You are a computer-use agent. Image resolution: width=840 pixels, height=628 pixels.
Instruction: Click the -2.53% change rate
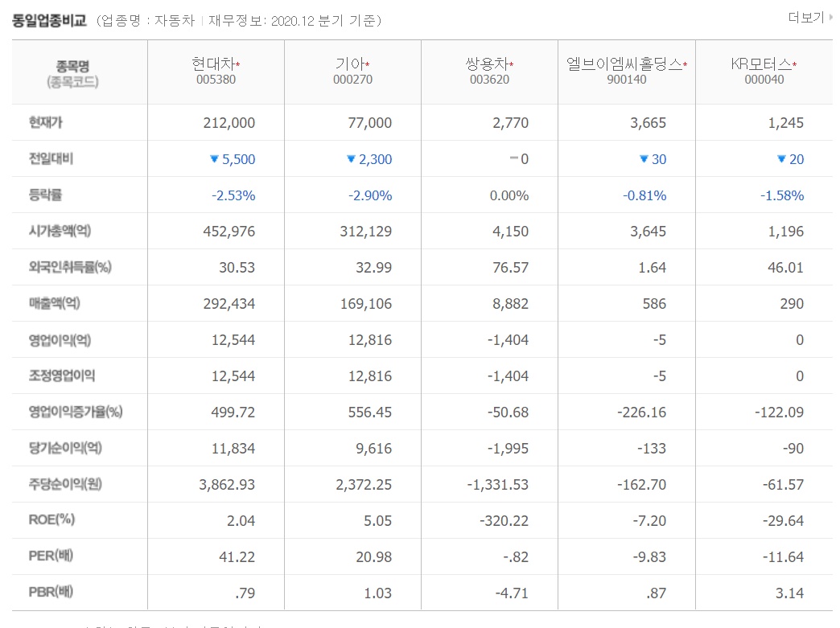coord(233,195)
